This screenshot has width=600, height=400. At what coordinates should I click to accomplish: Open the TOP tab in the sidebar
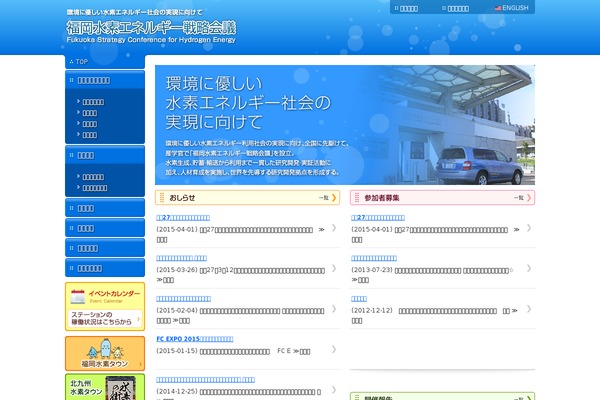pyautogui.click(x=105, y=62)
